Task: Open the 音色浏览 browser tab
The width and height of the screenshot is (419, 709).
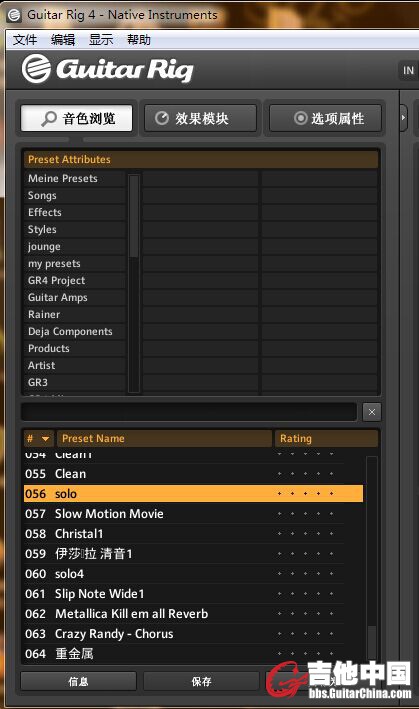Action: [x=77, y=118]
